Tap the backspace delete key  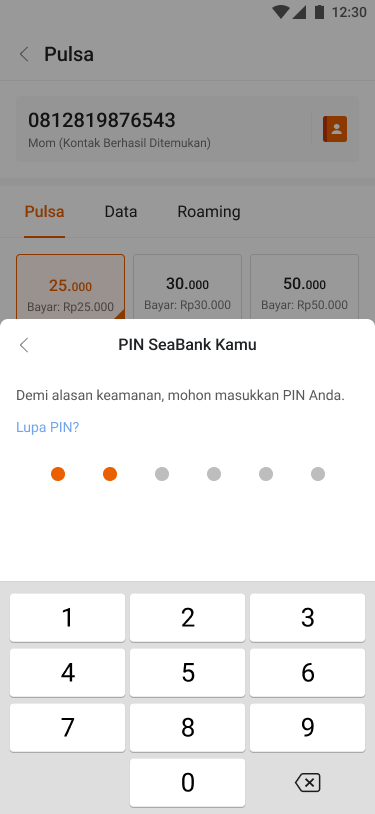click(x=307, y=782)
